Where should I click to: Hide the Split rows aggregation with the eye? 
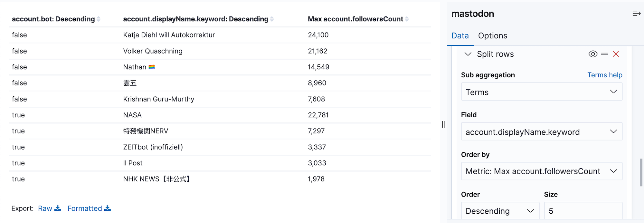point(593,54)
